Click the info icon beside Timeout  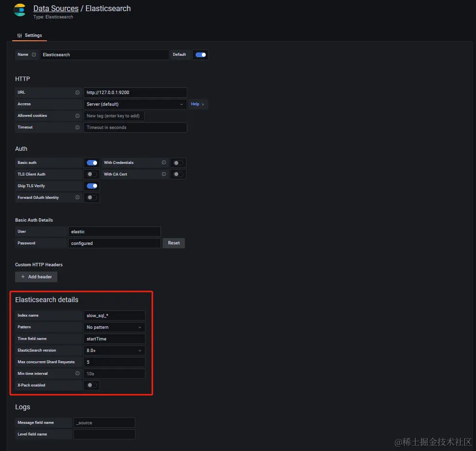pos(78,127)
